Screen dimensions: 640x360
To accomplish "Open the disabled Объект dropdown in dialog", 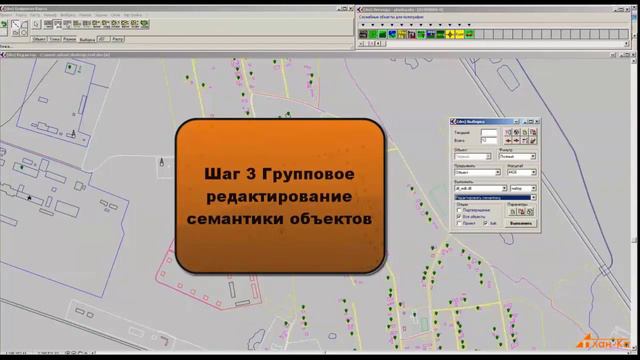I will 473,157.
